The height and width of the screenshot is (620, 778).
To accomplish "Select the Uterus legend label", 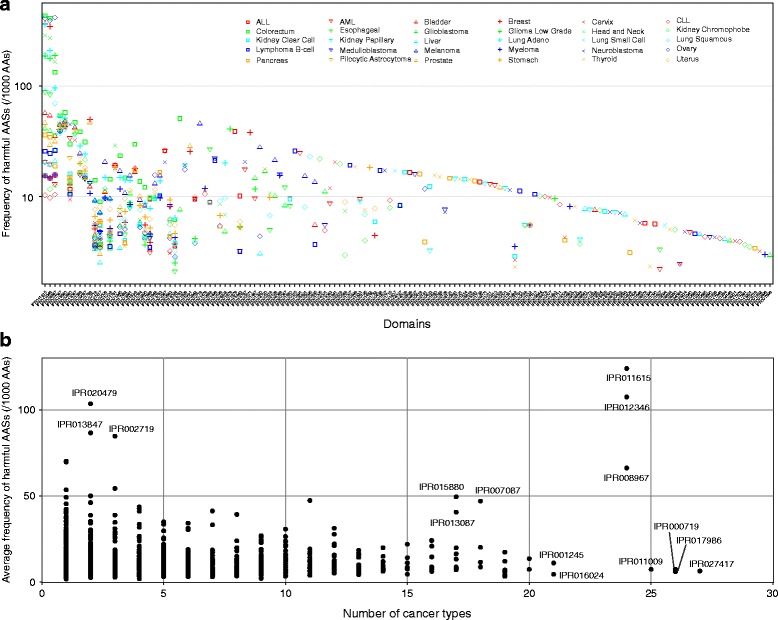I will 687,59.
